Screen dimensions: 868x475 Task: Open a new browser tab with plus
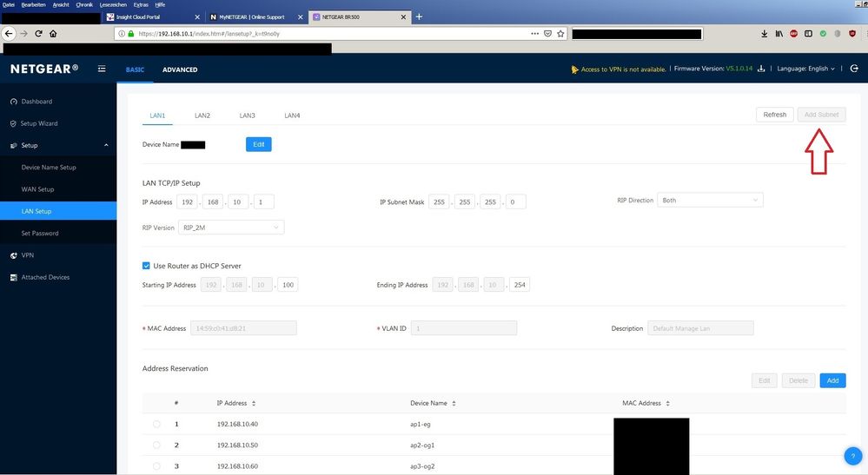419,16
